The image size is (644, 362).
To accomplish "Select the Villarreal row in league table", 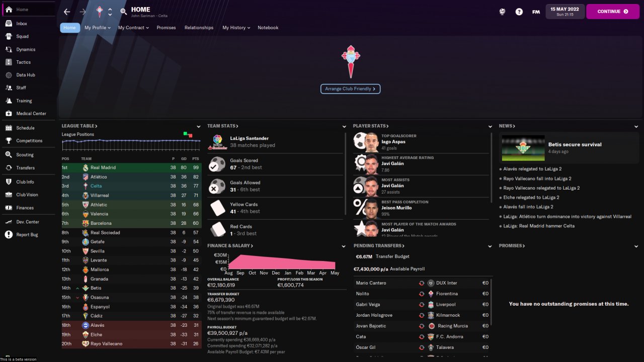I will tap(131, 196).
